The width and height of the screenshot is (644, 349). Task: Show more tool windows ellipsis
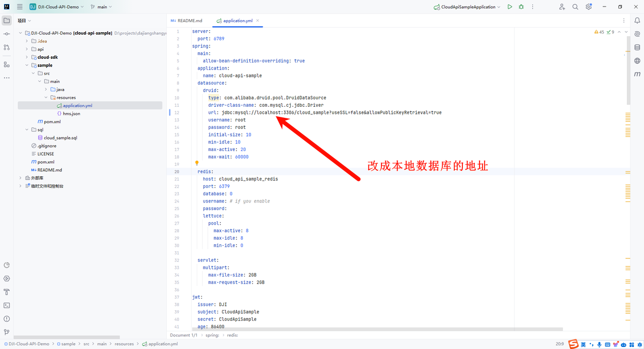tap(7, 78)
